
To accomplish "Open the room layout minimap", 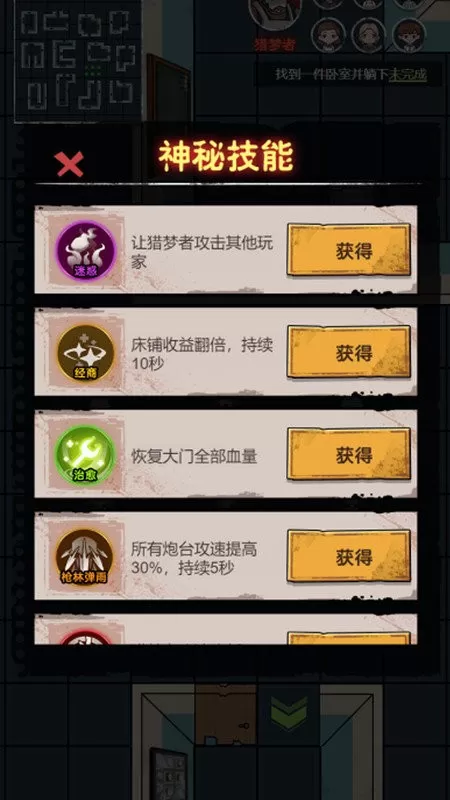I will (78, 61).
